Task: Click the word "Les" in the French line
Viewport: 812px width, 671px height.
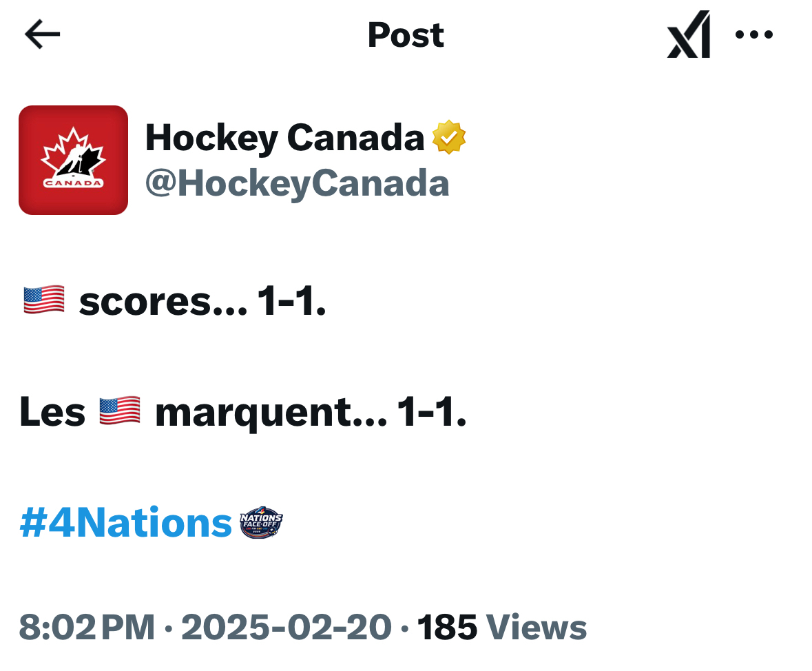Action: pos(52,413)
